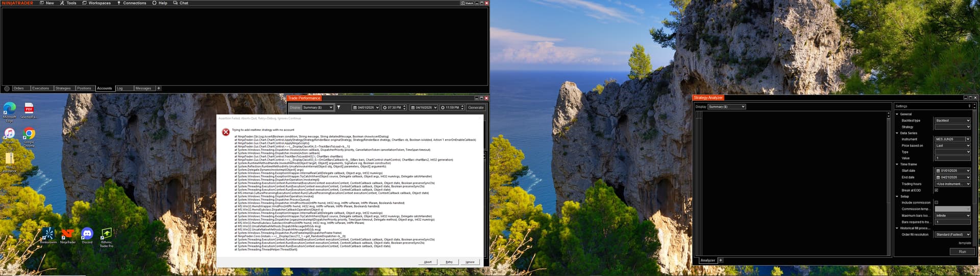Viewport: 980px width, 276px height.
Task: Click the filter funnel icon in Trade Performance
Action: tap(338, 107)
